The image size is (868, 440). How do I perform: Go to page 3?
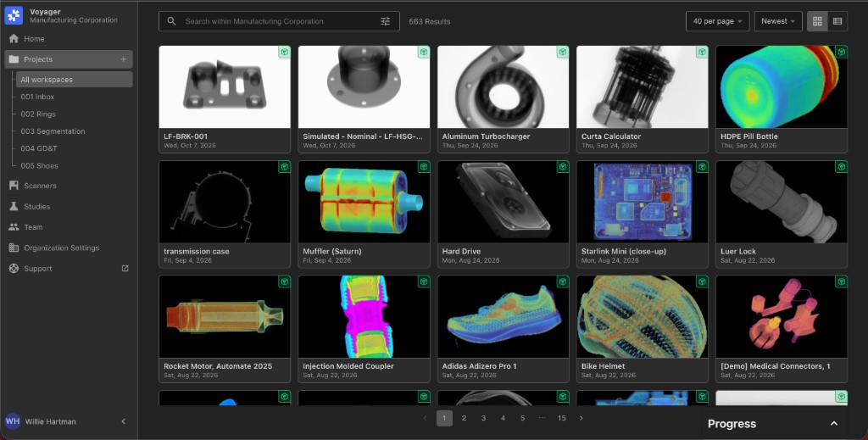[483, 419]
